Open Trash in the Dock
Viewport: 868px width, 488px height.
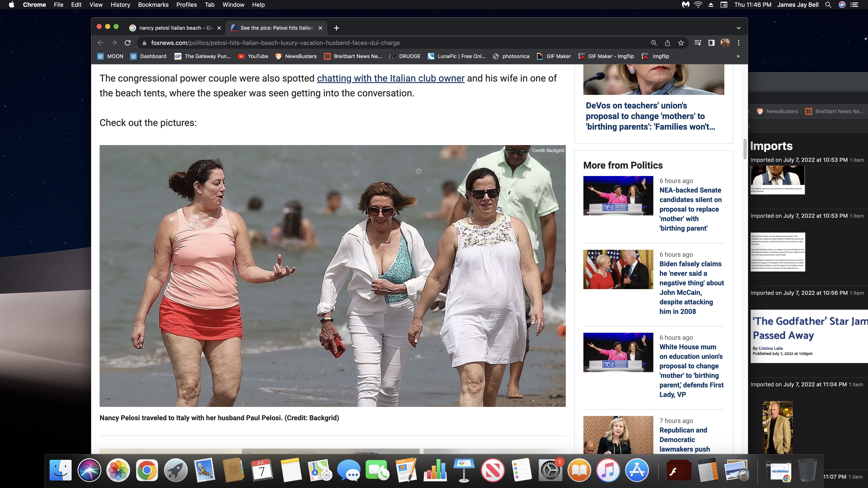807,470
